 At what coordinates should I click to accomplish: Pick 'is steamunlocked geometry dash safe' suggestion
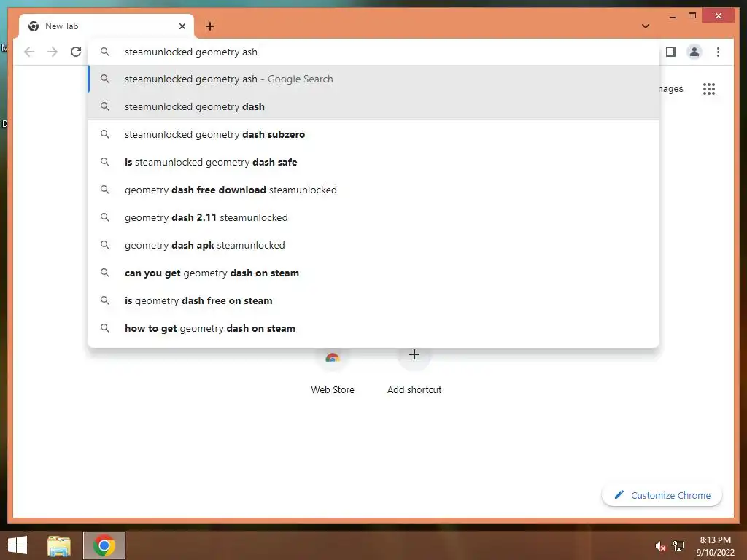pos(374,162)
